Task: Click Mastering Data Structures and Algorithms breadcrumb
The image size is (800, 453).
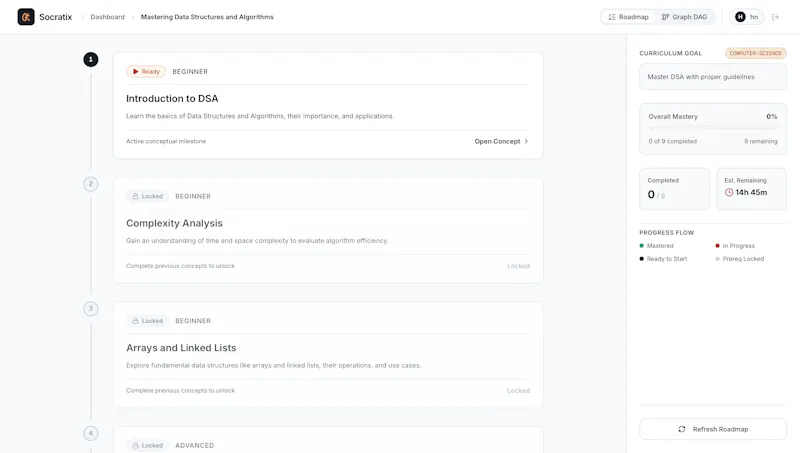Action: (x=207, y=17)
